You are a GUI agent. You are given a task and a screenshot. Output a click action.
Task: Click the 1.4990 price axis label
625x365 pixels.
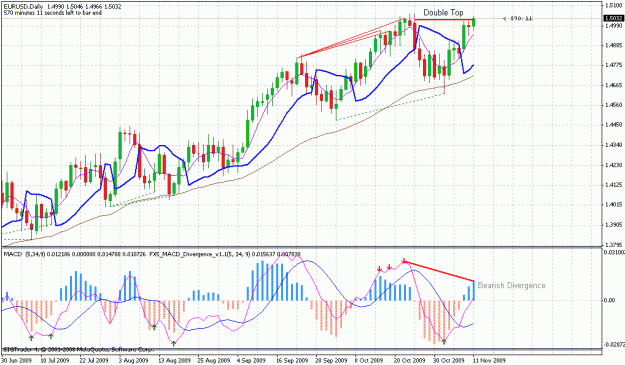click(613, 26)
